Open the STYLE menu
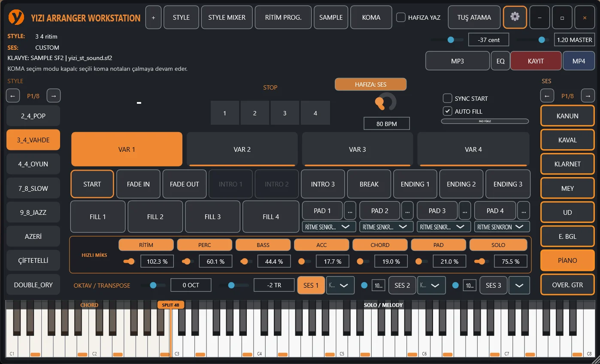The width and height of the screenshot is (600, 364). (x=181, y=18)
